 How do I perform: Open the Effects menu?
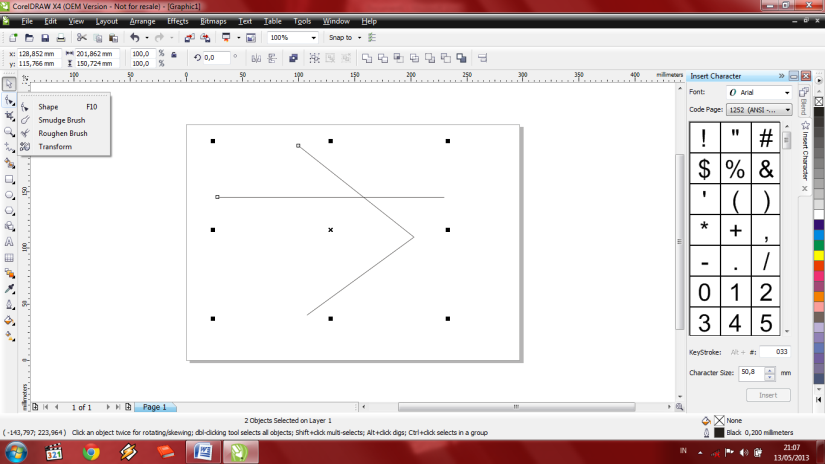coord(177,22)
